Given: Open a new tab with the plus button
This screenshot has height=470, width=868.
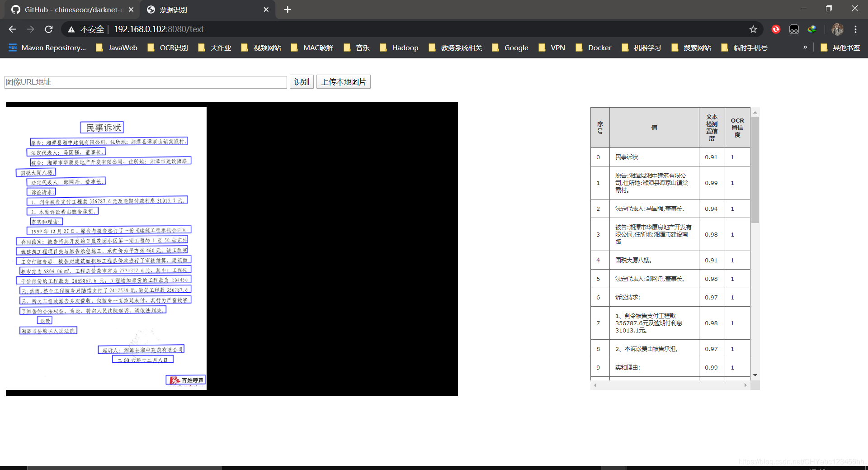Looking at the screenshot, I should coord(288,9).
